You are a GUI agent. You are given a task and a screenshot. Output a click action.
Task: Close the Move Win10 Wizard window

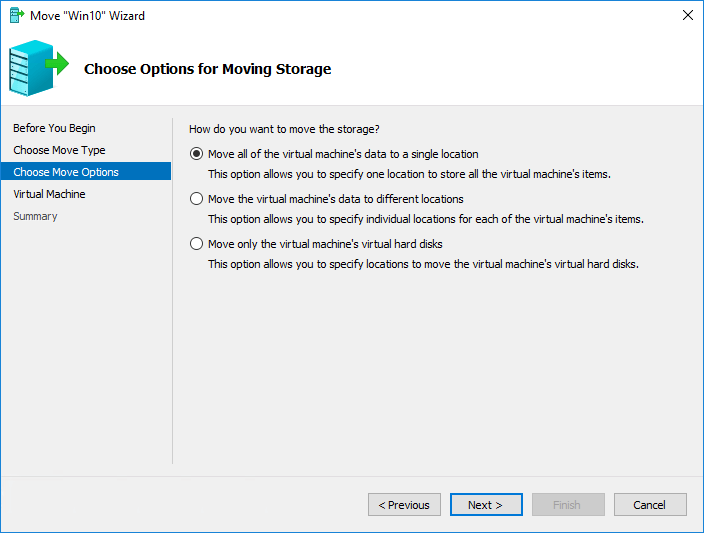[687, 15]
